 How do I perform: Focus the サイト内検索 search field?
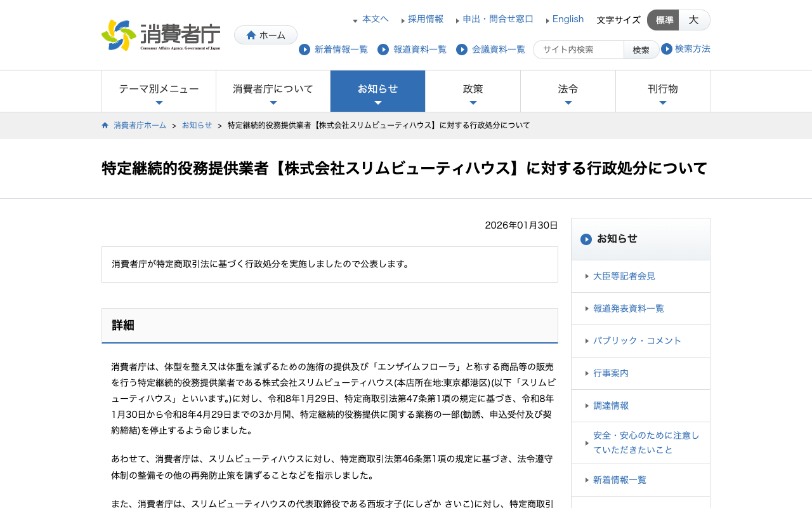pyautogui.click(x=579, y=50)
